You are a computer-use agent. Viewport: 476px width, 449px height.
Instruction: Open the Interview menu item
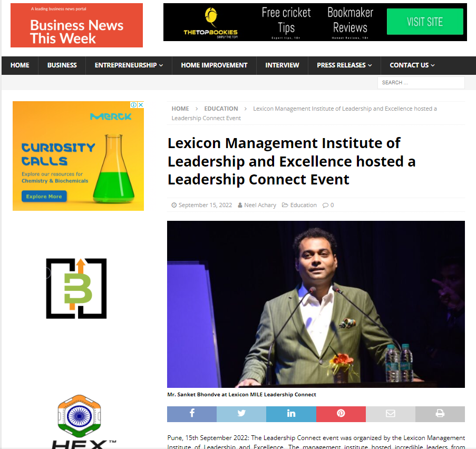pos(282,65)
